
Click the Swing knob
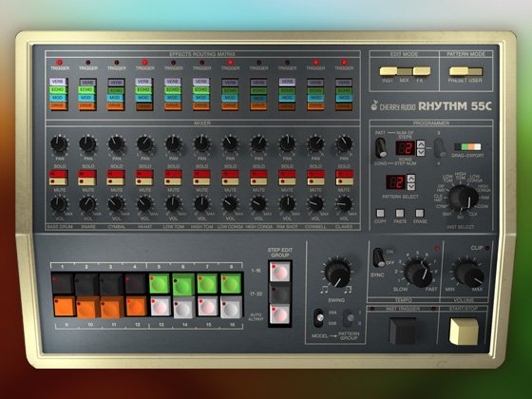pos(337,273)
